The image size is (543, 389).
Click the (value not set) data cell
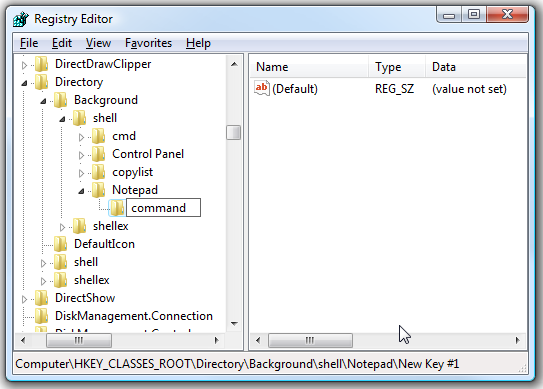tap(469, 89)
